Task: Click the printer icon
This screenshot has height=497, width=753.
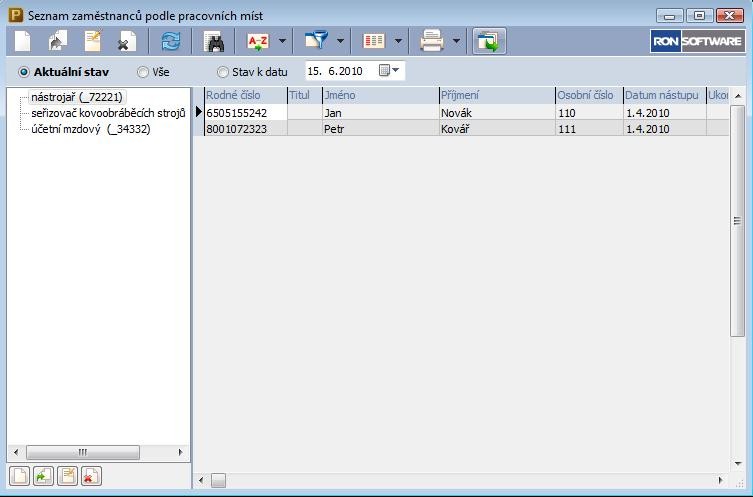Action: [432, 41]
